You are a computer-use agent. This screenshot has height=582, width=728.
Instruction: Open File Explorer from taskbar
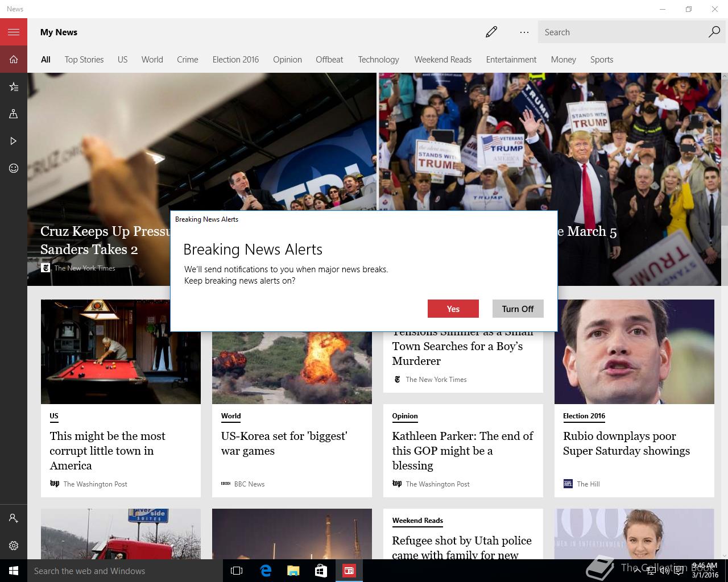293,571
